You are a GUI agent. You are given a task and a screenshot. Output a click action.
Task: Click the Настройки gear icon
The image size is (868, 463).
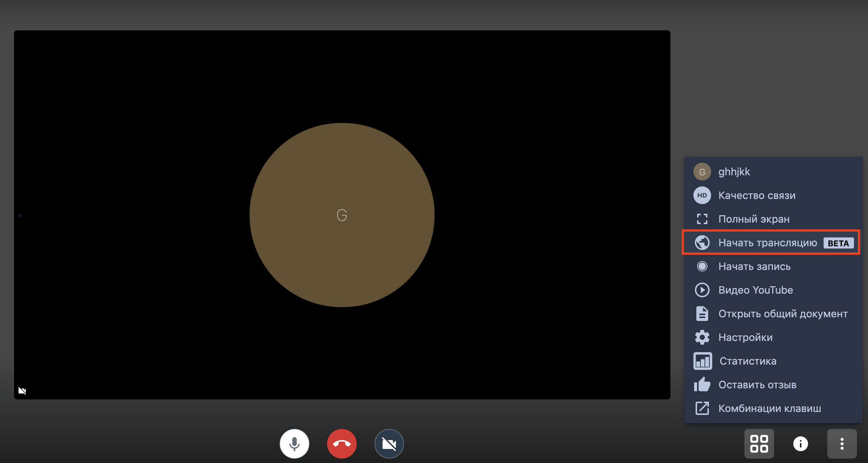coord(702,337)
